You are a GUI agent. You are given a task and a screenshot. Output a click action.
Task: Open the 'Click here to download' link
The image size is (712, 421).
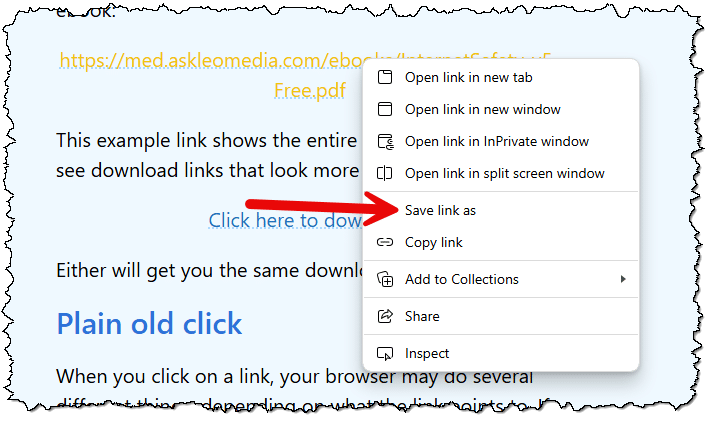point(285,221)
